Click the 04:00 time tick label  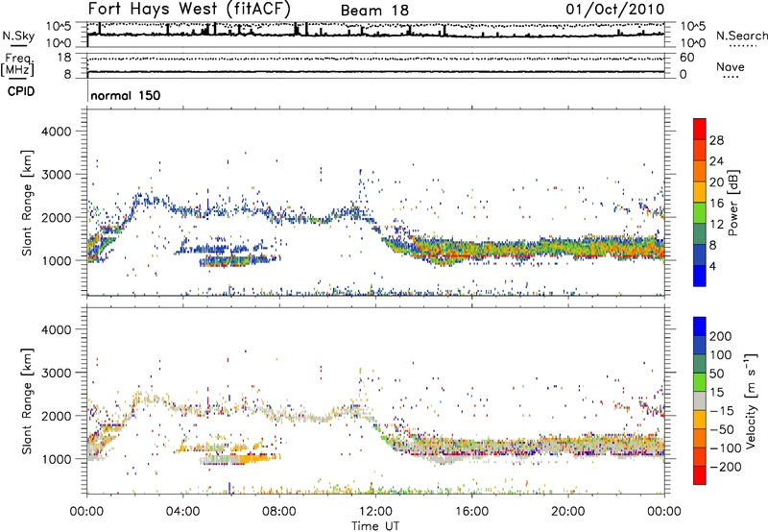click(x=183, y=512)
